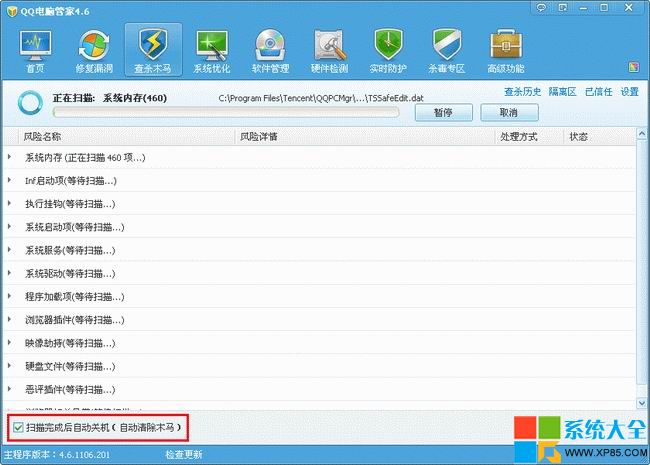Click the 处理方式 column header

pyautogui.click(x=519, y=136)
